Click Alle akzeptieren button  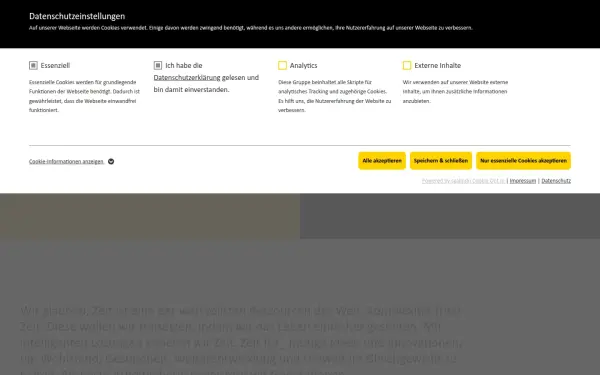382,161
